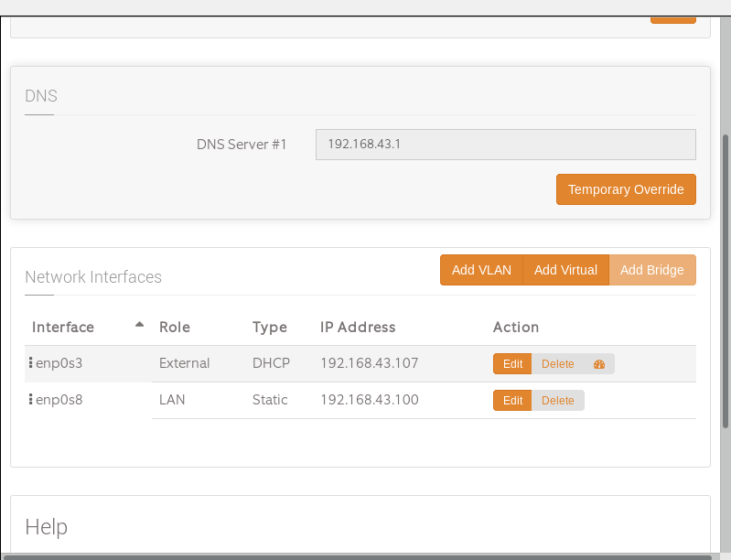Select the Role column header
Image resolution: width=731 pixels, height=560 pixels.
175,328
